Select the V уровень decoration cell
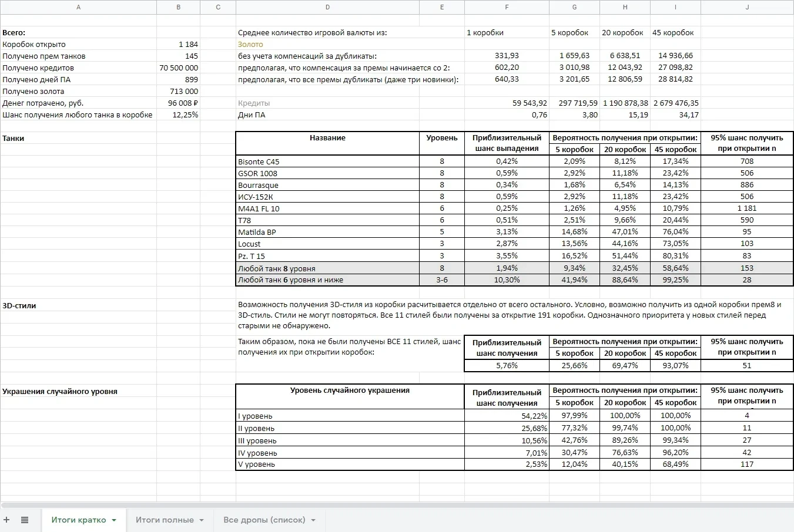The image size is (794, 532). (x=350, y=464)
